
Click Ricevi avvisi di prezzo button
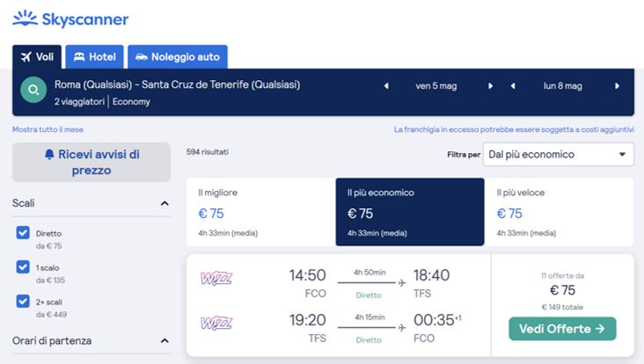pos(91,163)
